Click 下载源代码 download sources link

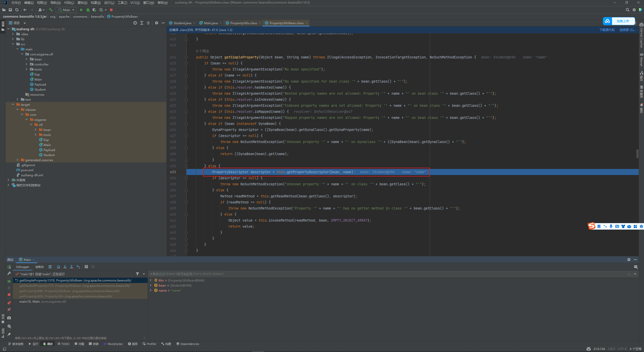(x=607, y=30)
